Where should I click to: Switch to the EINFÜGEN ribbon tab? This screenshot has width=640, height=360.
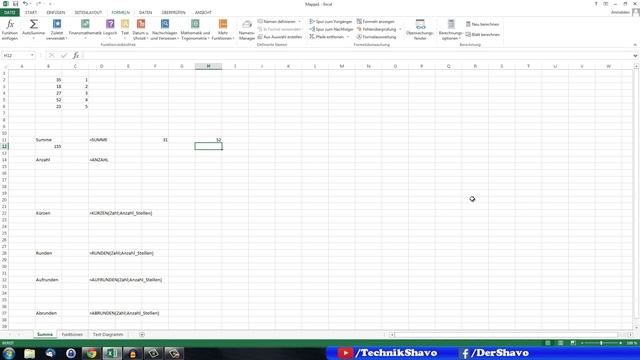pos(56,13)
